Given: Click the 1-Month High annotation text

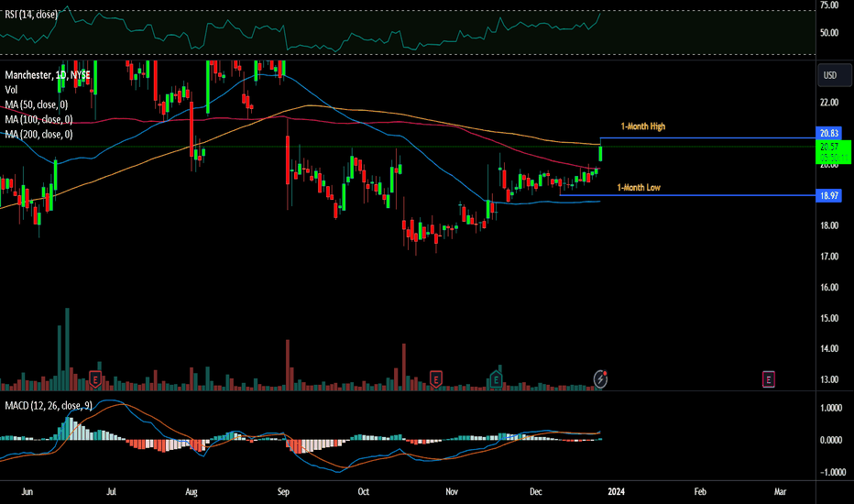Looking at the screenshot, I should (x=642, y=126).
